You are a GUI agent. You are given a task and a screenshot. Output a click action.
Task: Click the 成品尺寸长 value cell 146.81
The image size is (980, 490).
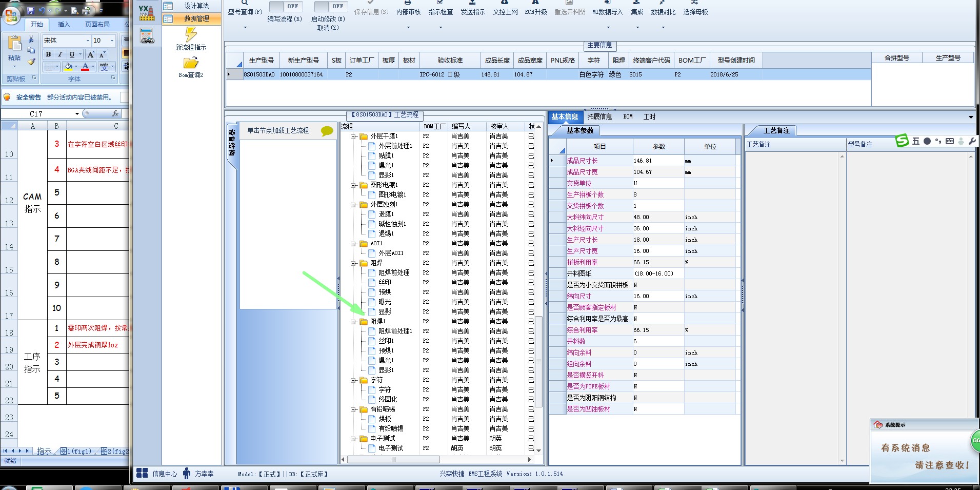[658, 161]
